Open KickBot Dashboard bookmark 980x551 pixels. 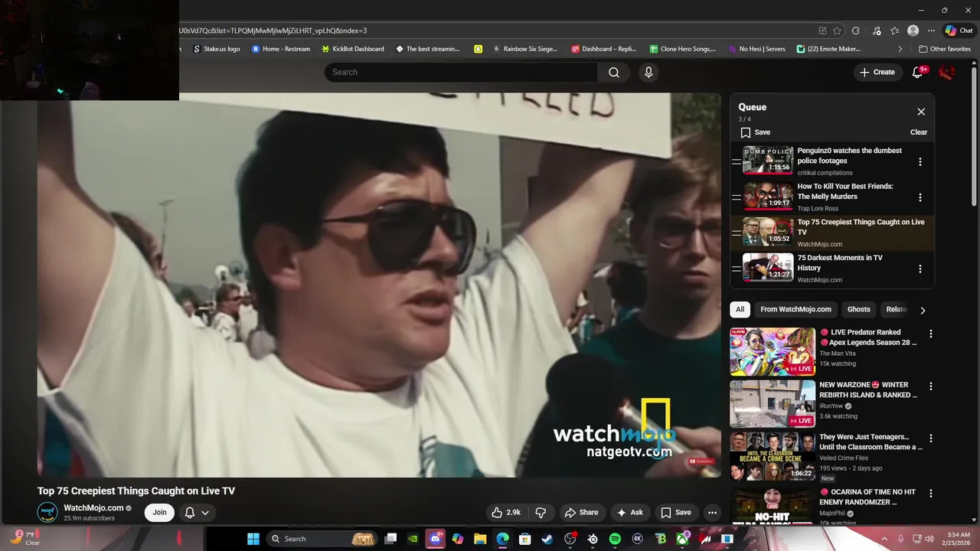353,49
